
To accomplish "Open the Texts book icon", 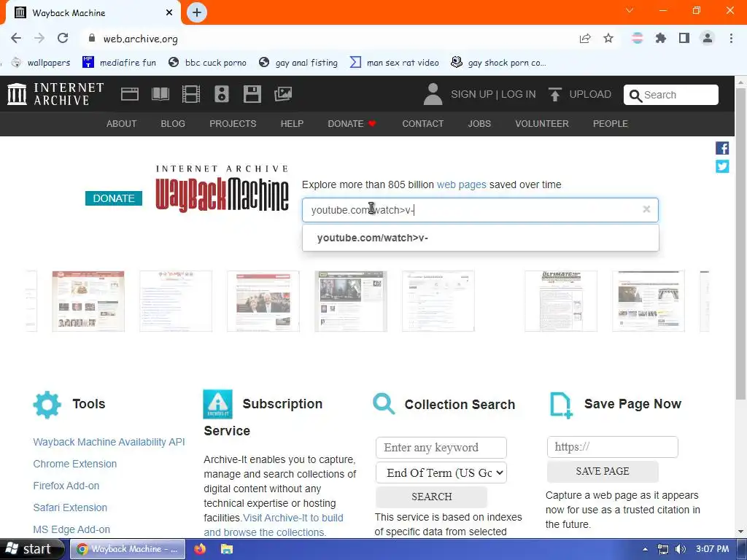I will coord(160,94).
